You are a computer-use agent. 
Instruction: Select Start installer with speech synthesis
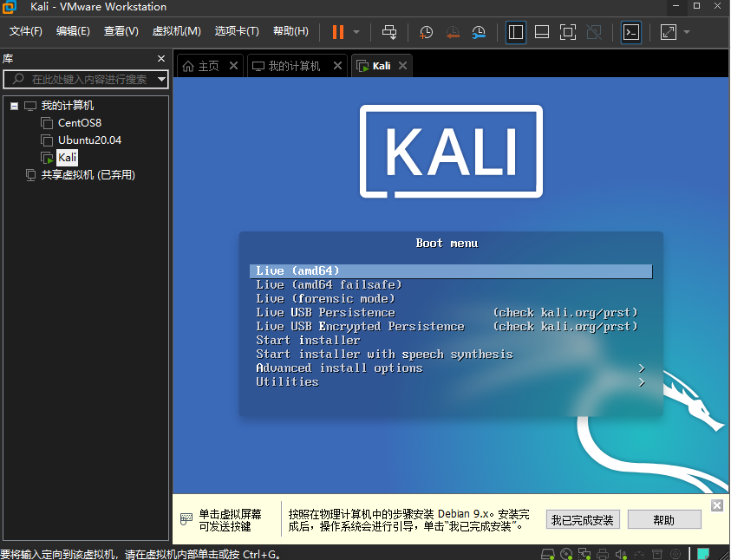384,355
